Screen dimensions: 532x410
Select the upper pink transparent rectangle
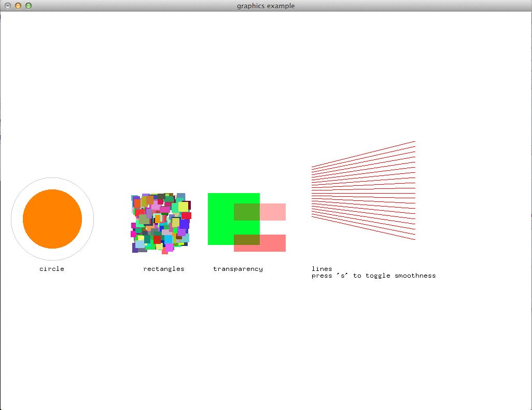[272, 212]
